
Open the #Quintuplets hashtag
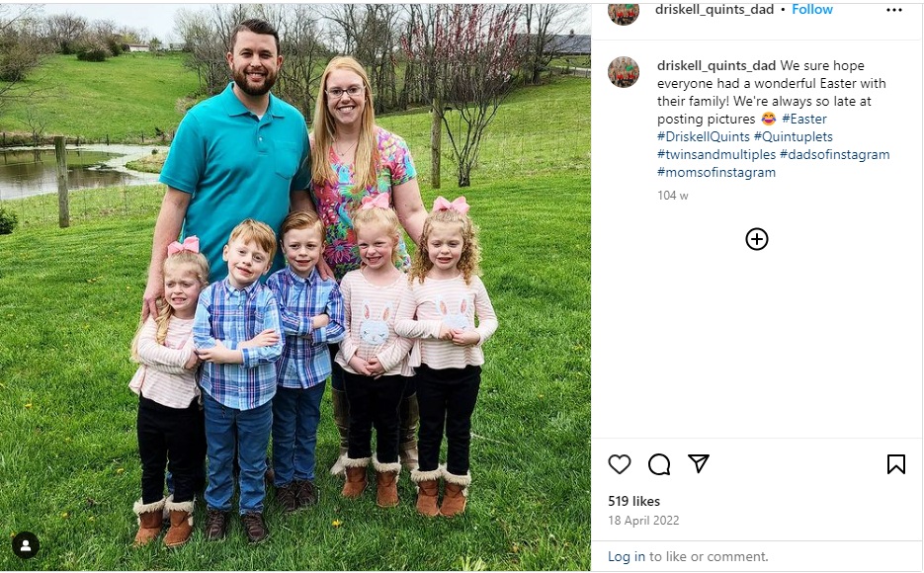794,136
